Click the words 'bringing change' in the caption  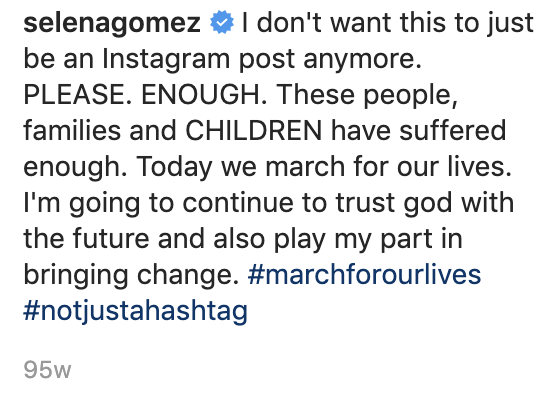click(132, 276)
